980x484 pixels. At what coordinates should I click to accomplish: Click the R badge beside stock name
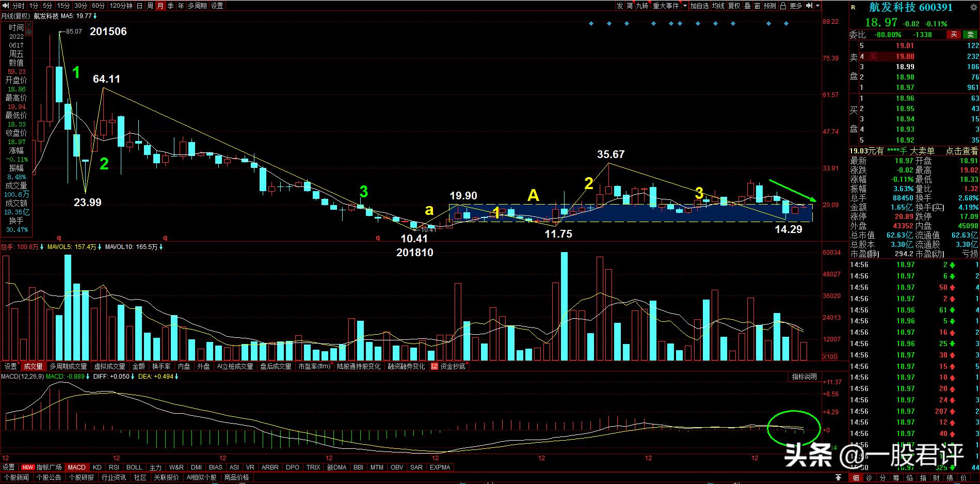coord(853,7)
